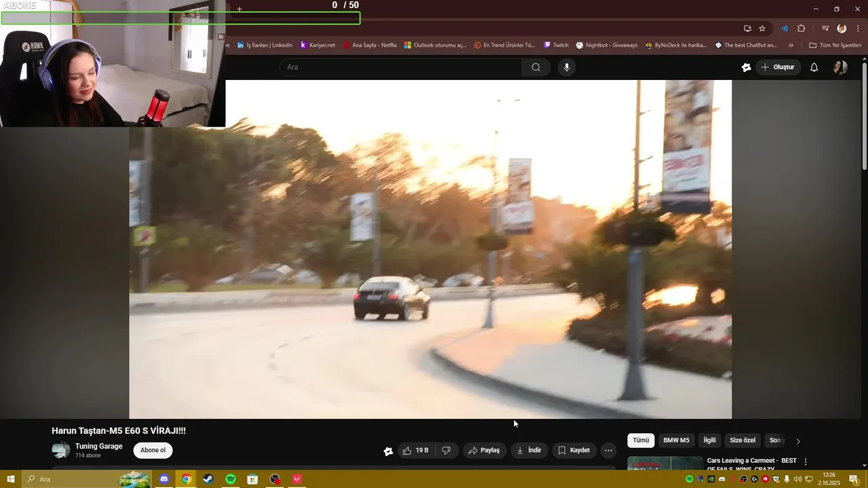
Task: Open the Tuning Garage channel name
Action: tap(99, 447)
